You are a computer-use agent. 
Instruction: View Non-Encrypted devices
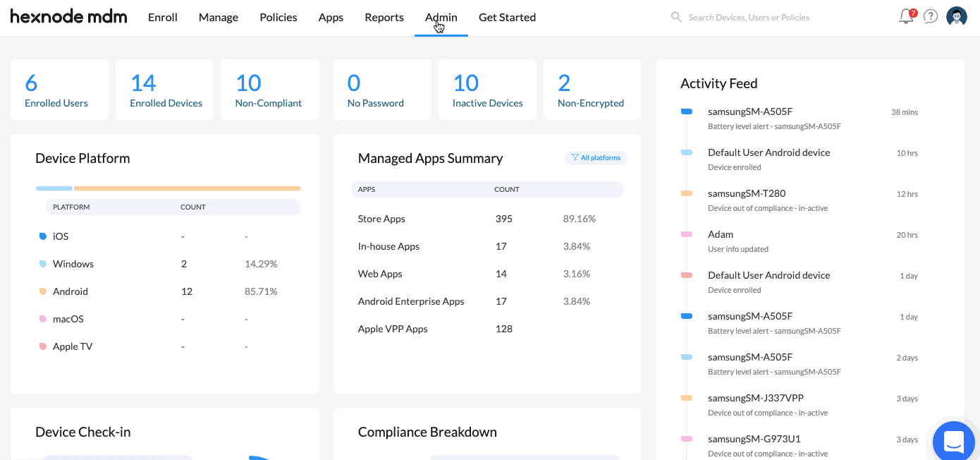[592, 89]
